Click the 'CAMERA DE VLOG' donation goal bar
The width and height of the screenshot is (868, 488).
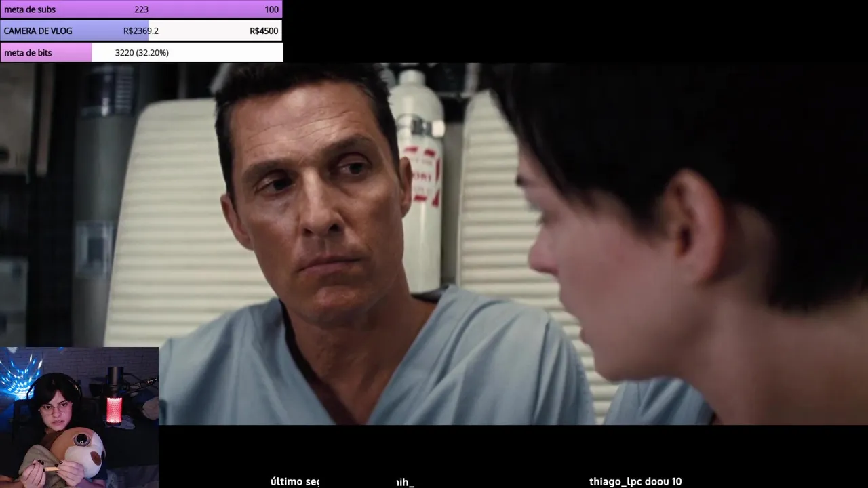coord(141,30)
